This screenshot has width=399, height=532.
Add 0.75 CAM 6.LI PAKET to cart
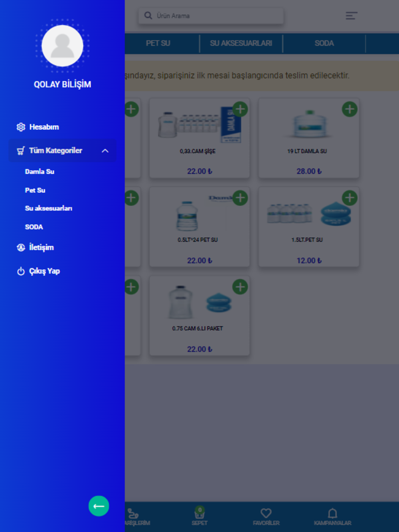(x=240, y=287)
